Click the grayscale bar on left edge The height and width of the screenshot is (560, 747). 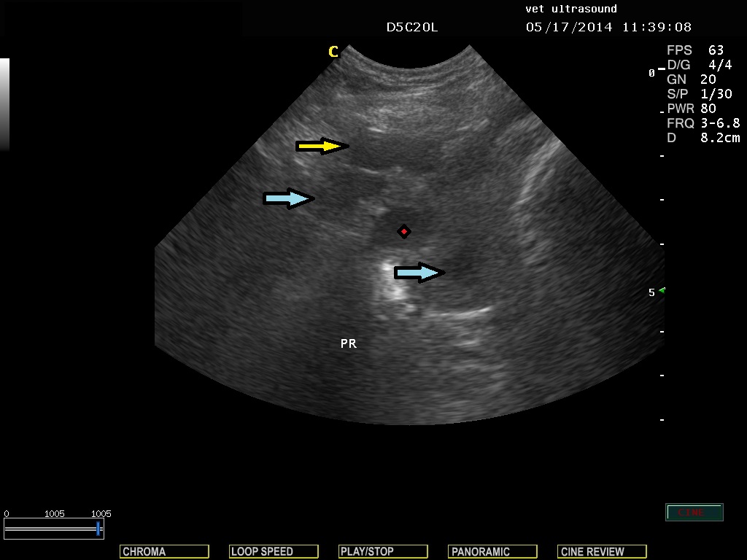[x=4, y=104]
